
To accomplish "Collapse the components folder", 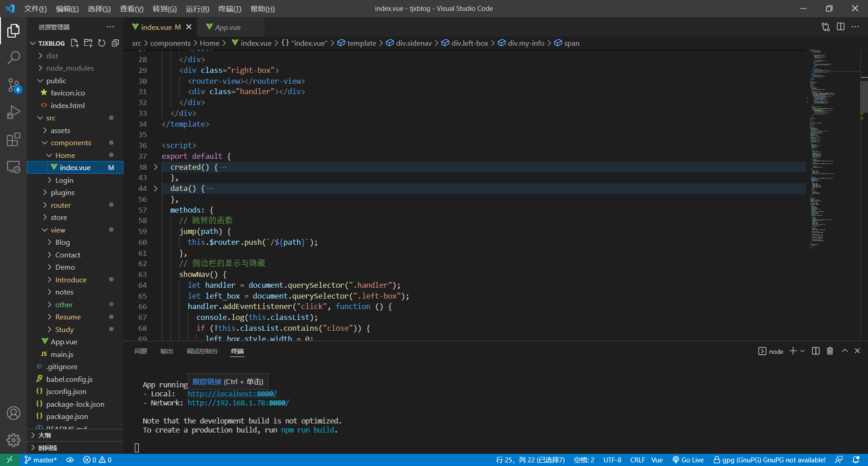I will (75, 143).
